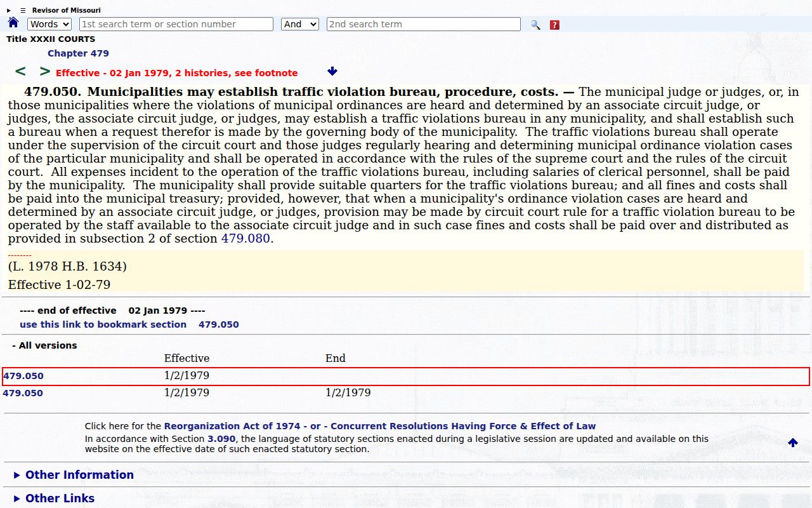812x508 pixels.
Task: Expand the triangle next to Revisor of Missouri
Action: 9,10
